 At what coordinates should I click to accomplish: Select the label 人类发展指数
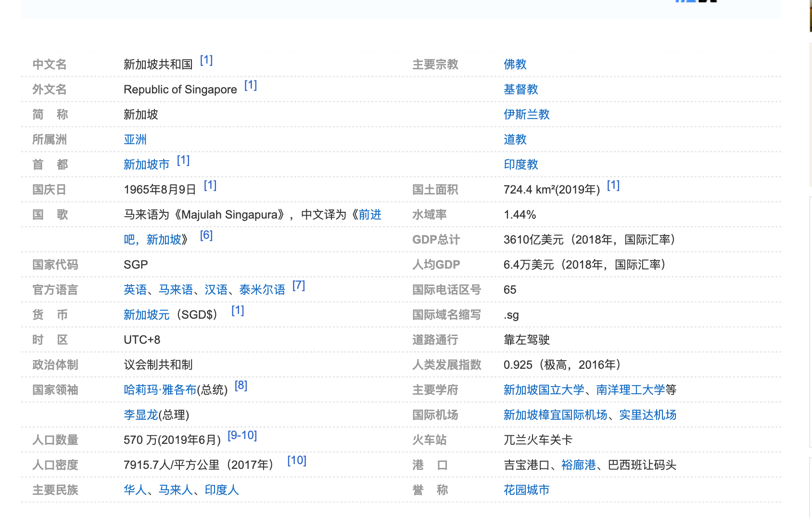[x=447, y=365]
